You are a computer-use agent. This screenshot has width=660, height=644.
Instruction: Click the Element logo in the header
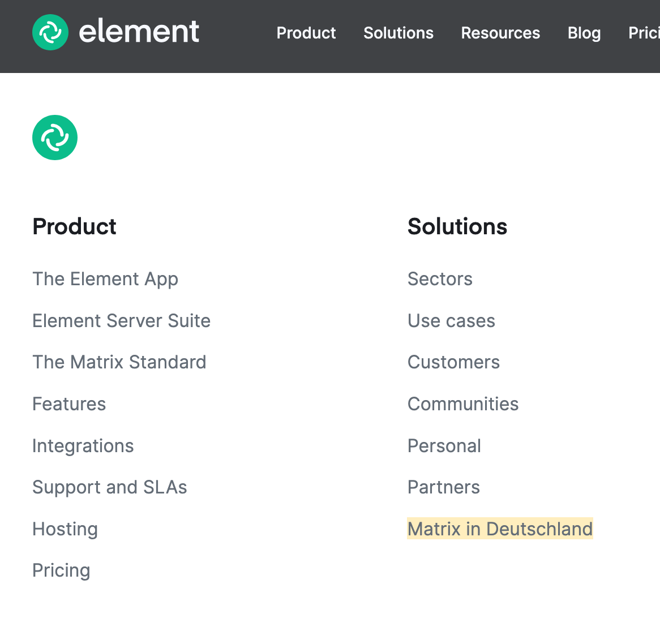[x=115, y=32]
